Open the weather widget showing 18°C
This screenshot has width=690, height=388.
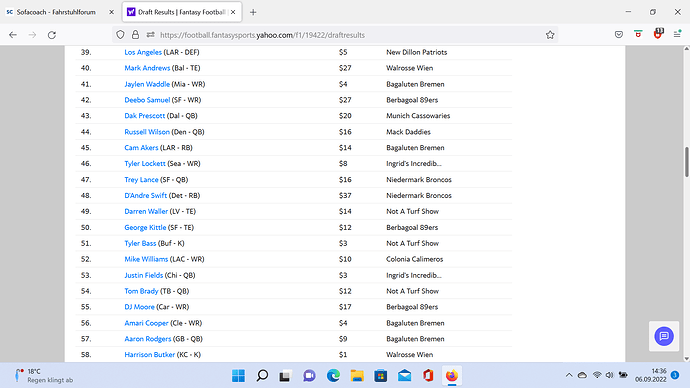pyautogui.click(x=44, y=375)
